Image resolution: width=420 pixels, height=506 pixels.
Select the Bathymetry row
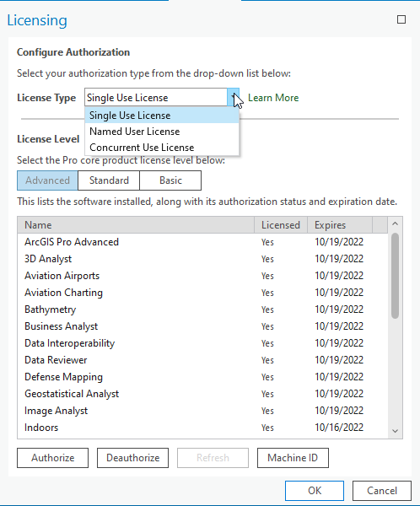tap(202, 310)
